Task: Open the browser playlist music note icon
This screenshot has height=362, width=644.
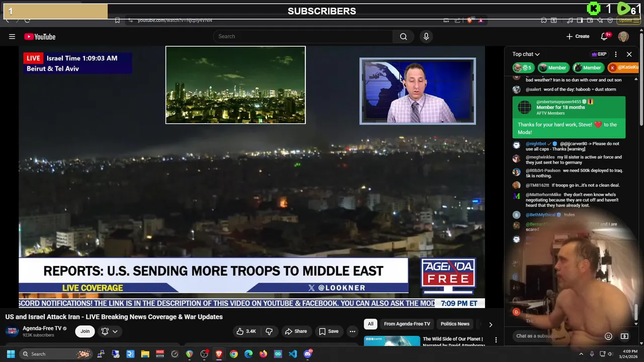Action: pyautogui.click(x=570, y=20)
